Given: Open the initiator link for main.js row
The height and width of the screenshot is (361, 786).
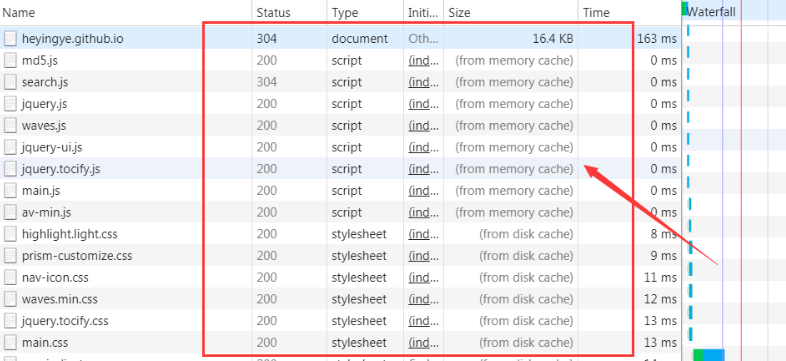Looking at the screenshot, I should click(x=424, y=191).
